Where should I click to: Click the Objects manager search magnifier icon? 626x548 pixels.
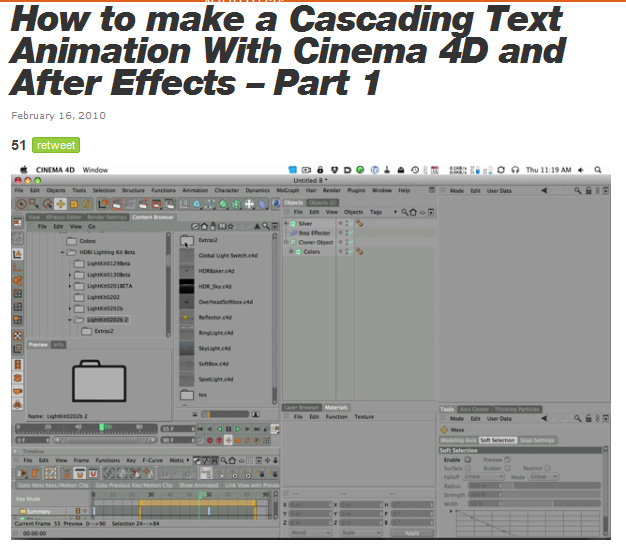(404, 212)
